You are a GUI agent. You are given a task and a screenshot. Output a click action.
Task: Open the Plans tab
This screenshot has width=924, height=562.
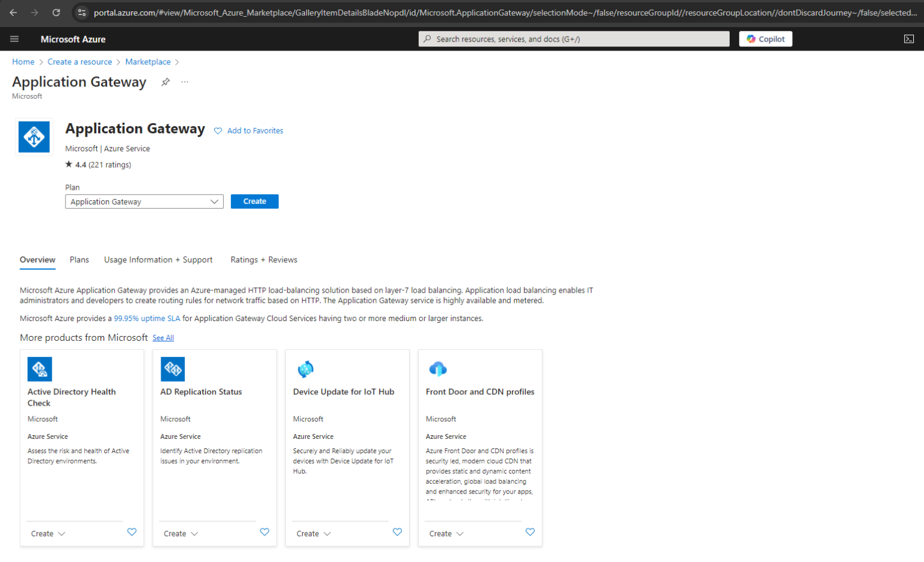pos(79,260)
